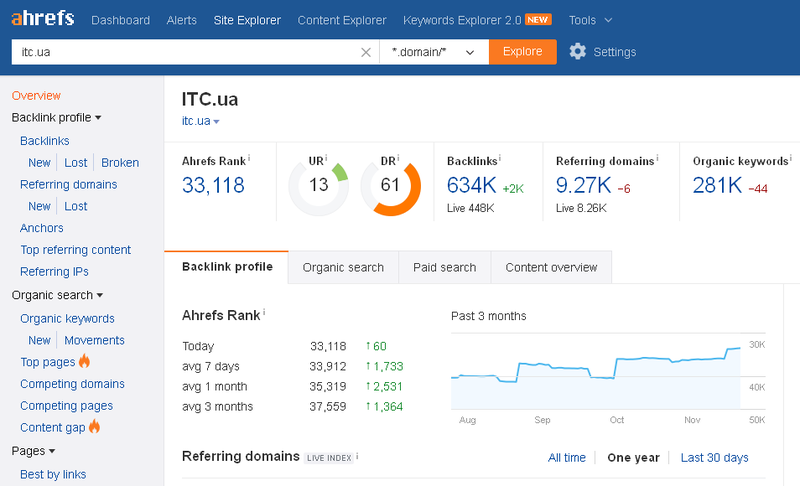
Task: Click the info icon beside Referring domains metric
Action: [x=657, y=158]
